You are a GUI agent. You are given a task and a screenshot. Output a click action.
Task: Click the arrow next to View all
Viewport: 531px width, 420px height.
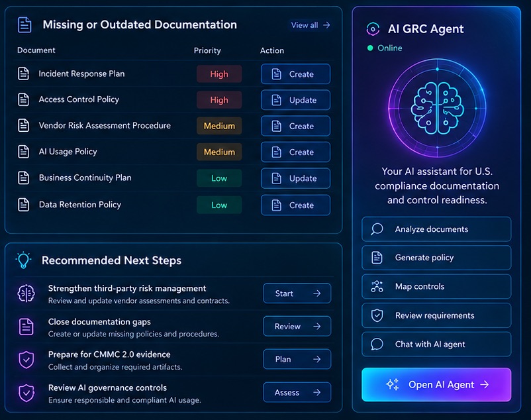pyautogui.click(x=326, y=25)
